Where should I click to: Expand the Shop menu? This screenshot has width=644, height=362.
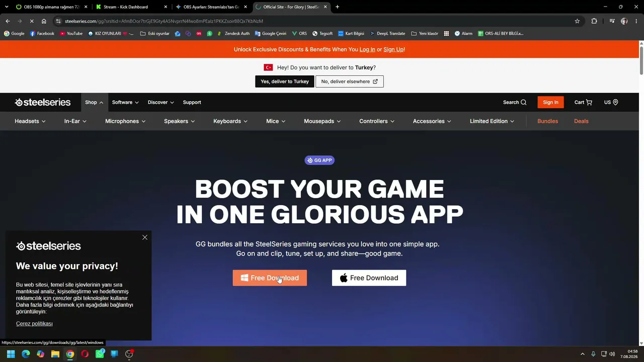(x=94, y=102)
